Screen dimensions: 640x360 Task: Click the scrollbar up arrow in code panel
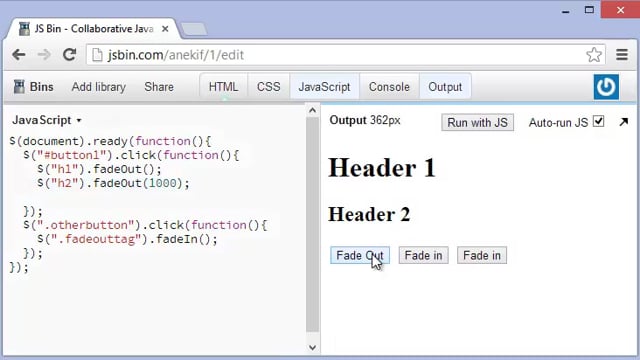(x=312, y=110)
